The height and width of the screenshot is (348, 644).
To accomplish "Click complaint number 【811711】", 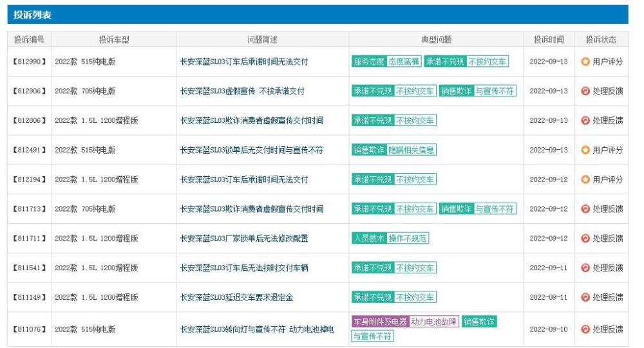I will click(29, 239).
